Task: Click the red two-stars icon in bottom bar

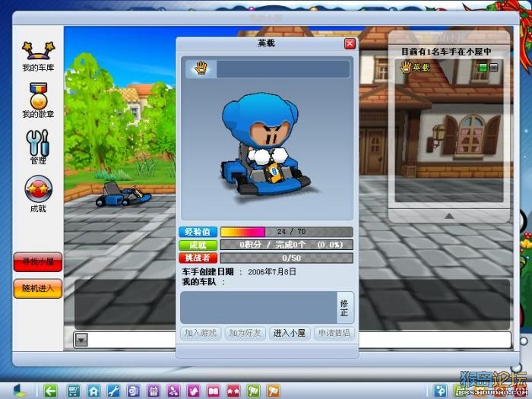Action: (x=233, y=391)
